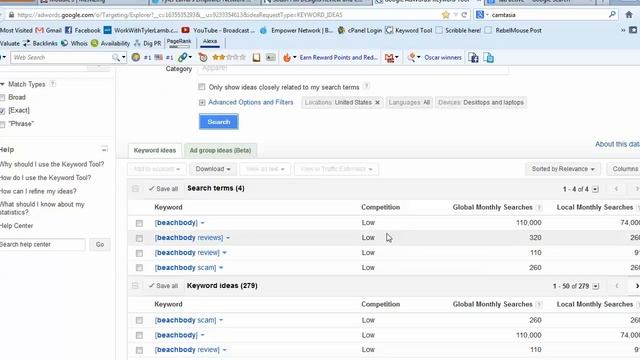Open the Empower Network bookmark
The image size is (640, 360).
(x=296, y=30)
